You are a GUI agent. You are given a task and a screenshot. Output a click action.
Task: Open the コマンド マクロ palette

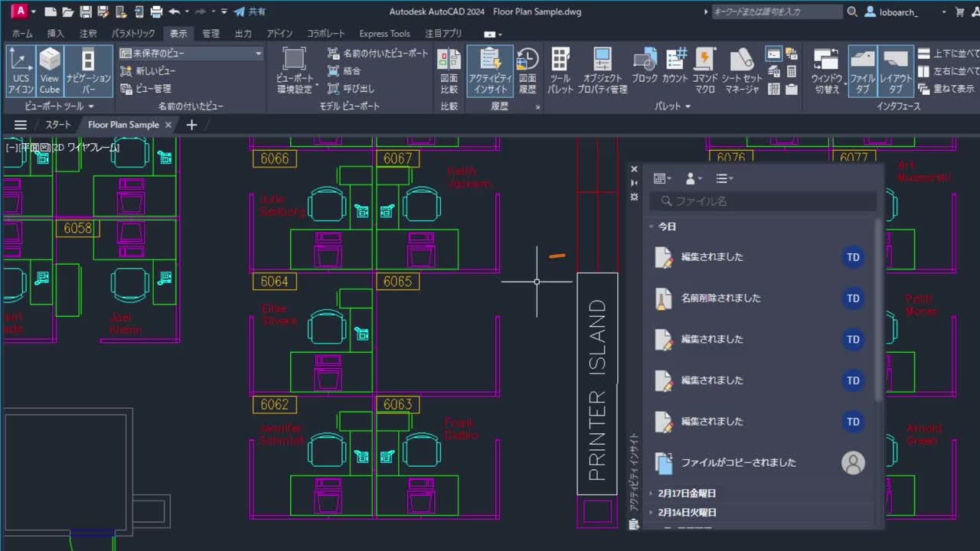pyautogui.click(x=705, y=70)
